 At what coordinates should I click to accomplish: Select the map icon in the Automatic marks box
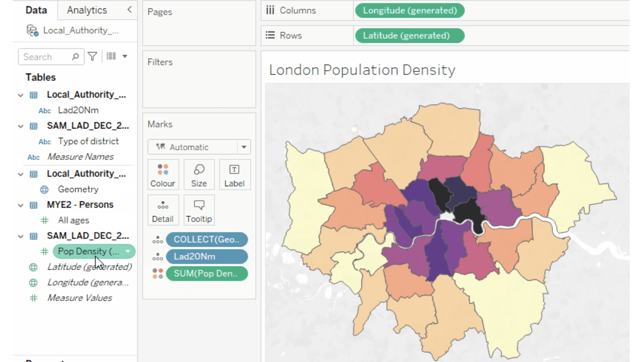click(160, 147)
